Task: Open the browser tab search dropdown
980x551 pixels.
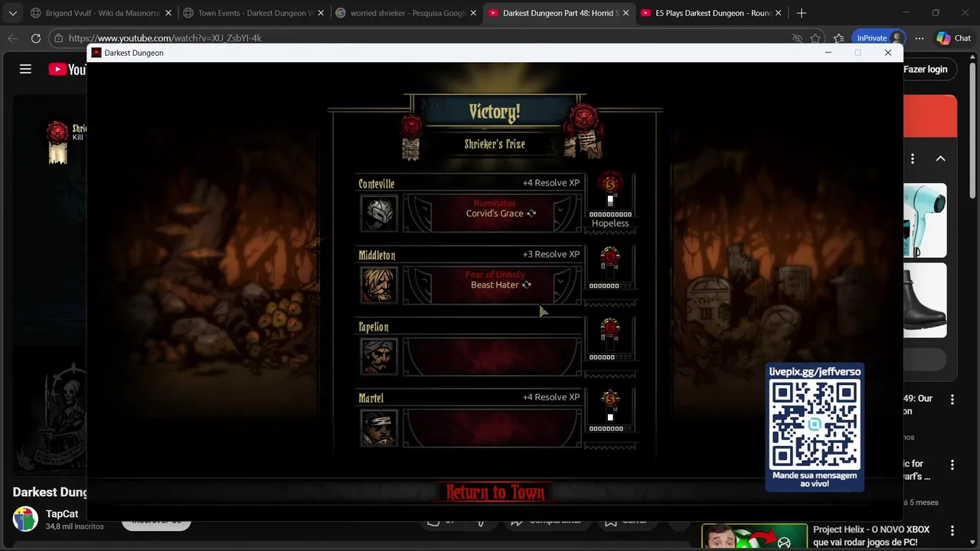Action: [12, 13]
